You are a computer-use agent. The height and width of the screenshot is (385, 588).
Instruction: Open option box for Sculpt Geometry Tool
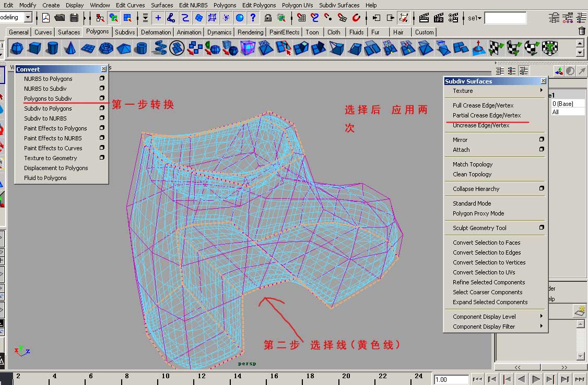click(542, 227)
